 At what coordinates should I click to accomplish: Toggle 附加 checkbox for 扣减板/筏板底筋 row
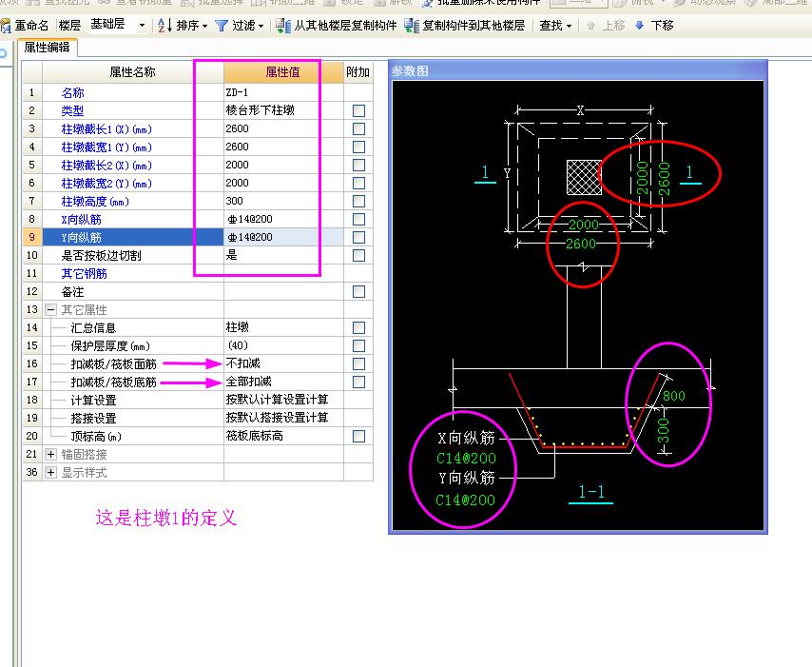point(358,382)
